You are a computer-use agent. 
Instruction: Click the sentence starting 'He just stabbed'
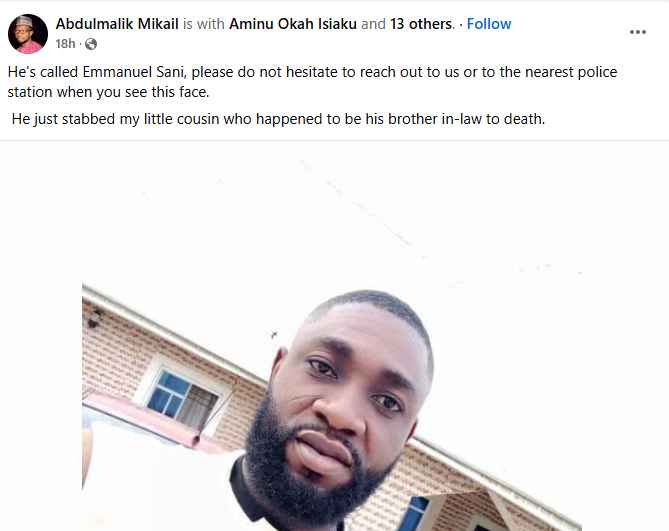click(x=278, y=119)
